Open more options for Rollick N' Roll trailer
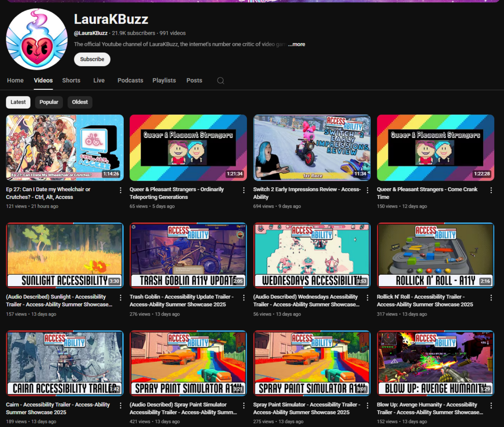504x427 pixels. 491,298
